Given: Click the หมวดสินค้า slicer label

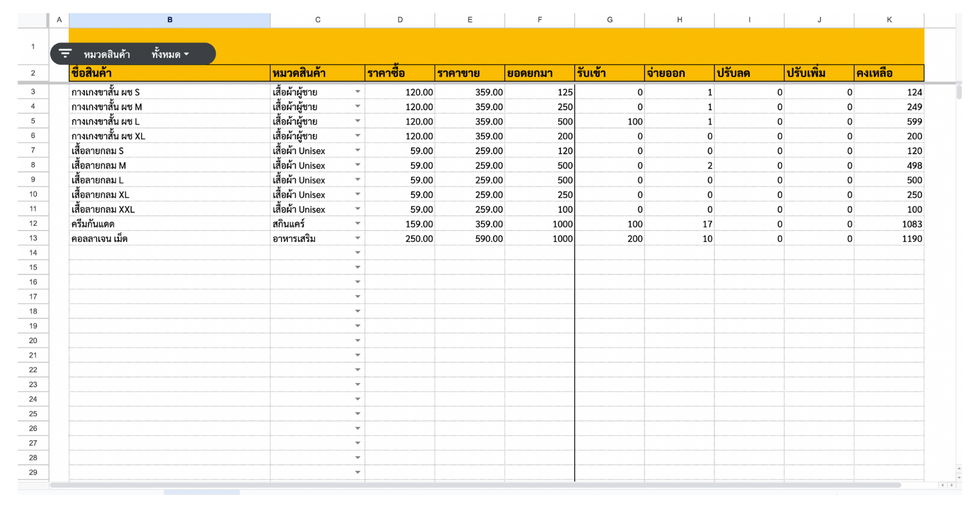Looking at the screenshot, I should [107, 54].
